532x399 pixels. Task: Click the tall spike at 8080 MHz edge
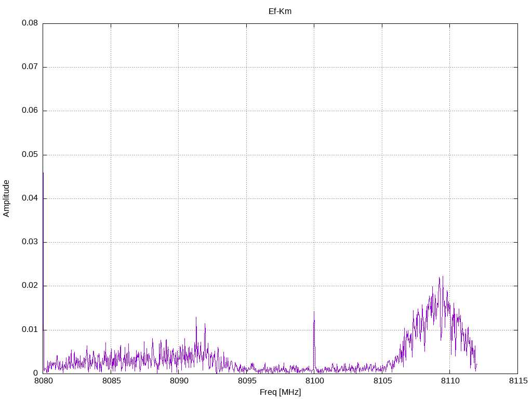tap(43, 173)
